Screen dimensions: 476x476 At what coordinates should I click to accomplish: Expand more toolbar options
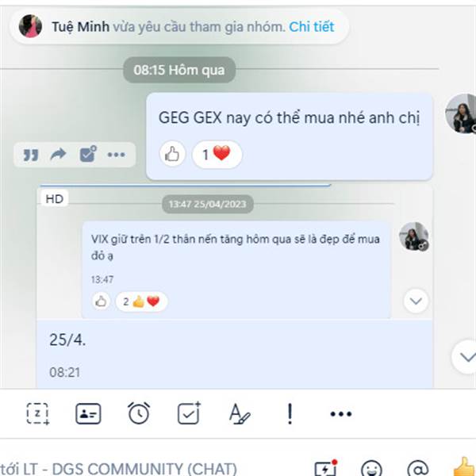[x=341, y=414]
